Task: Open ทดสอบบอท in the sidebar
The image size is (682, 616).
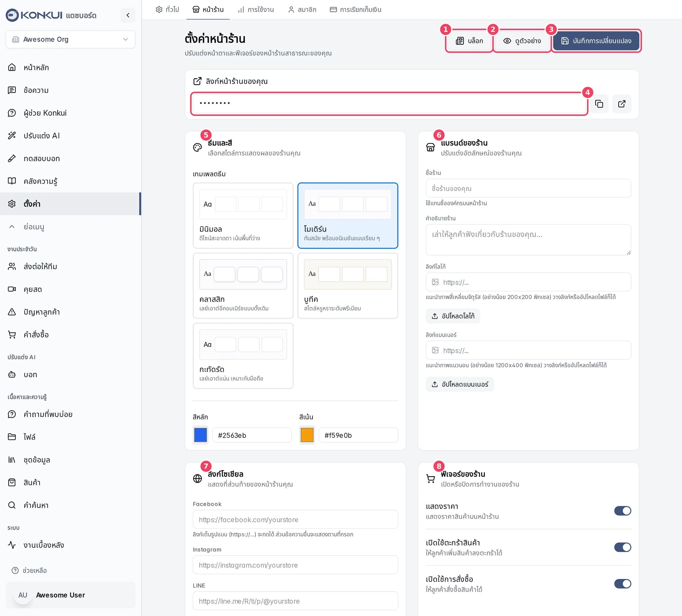Action: click(70, 158)
